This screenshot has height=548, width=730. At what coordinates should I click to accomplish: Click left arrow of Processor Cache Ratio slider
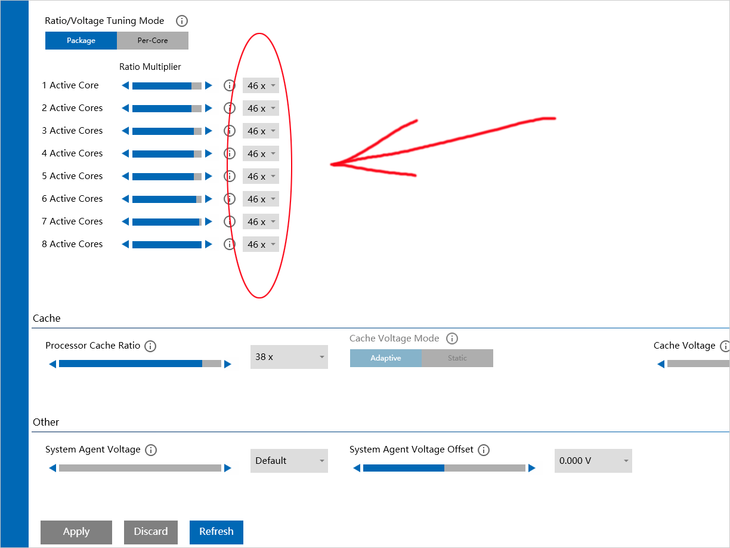click(x=52, y=364)
